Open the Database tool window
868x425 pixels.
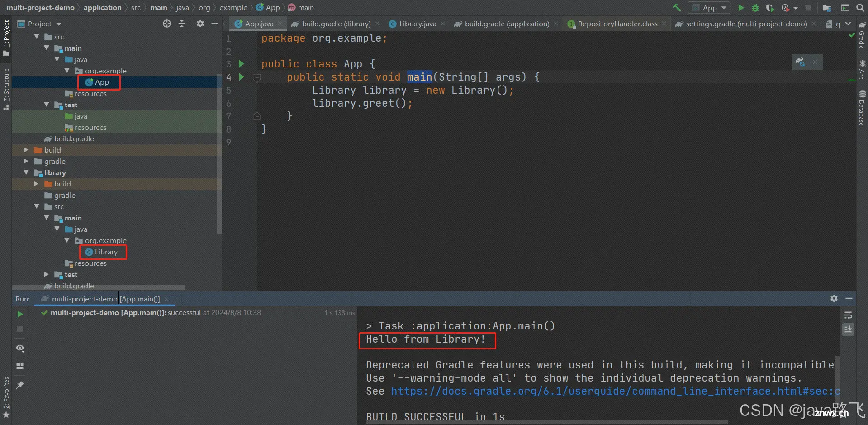pyautogui.click(x=862, y=108)
